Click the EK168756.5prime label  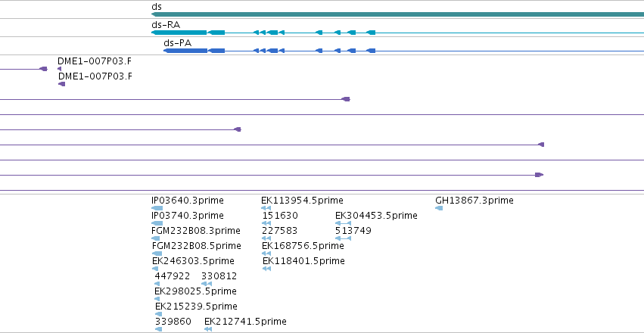click(303, 246)
